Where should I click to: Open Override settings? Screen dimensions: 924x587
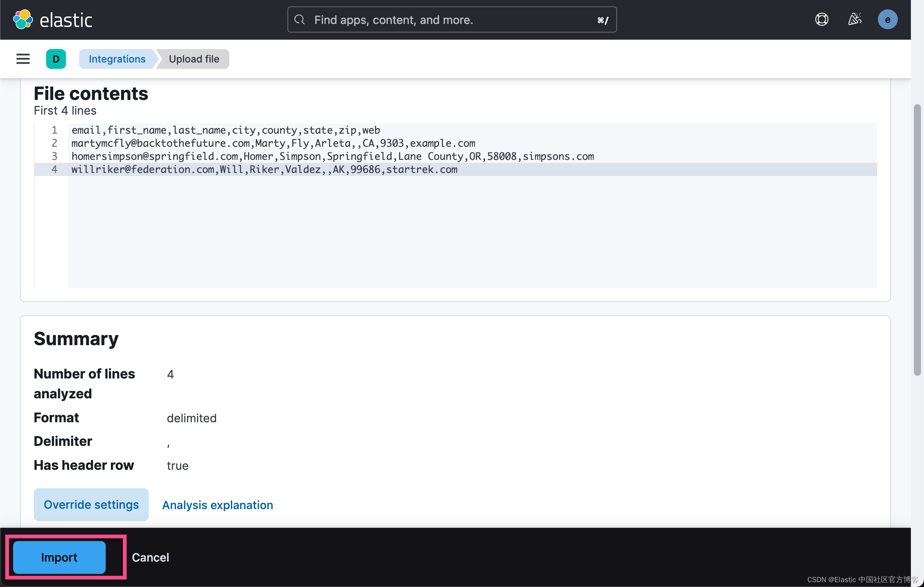(91, 505)
